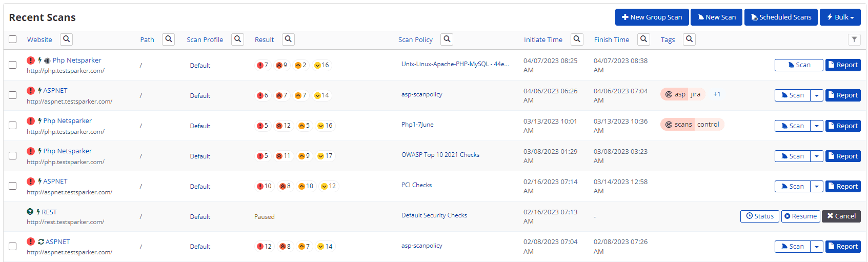Open the Scan Profile column search icon
Viewport: 868px width, 262px height.
[237, 39]
